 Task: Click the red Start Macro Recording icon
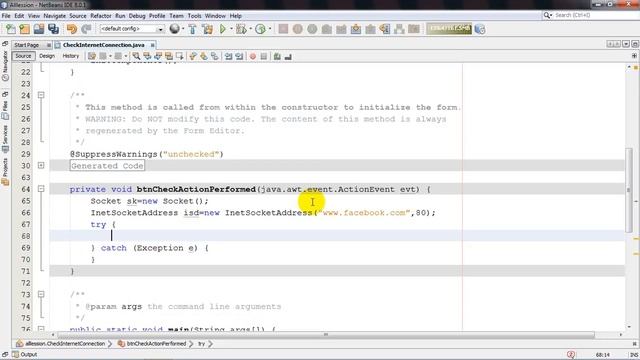[x=253, y=56]
